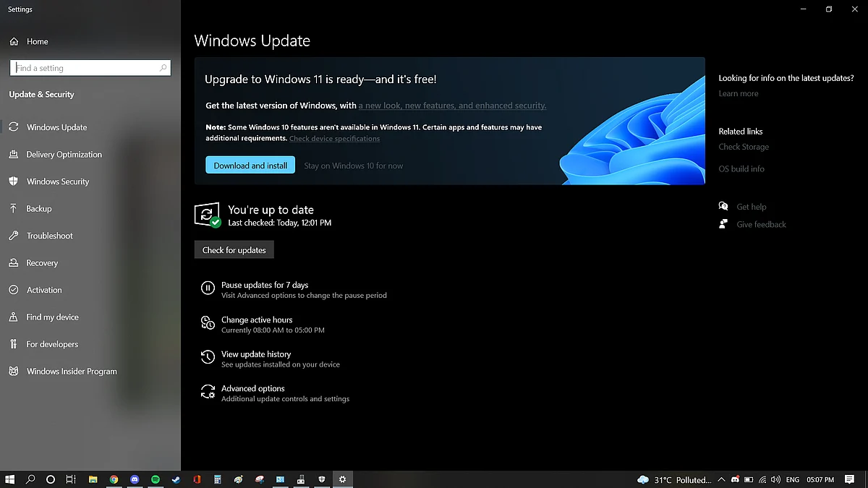Screen dimensions: 868x488
Task: Click the Find a setting search box
Action: (x=90, y=68)
